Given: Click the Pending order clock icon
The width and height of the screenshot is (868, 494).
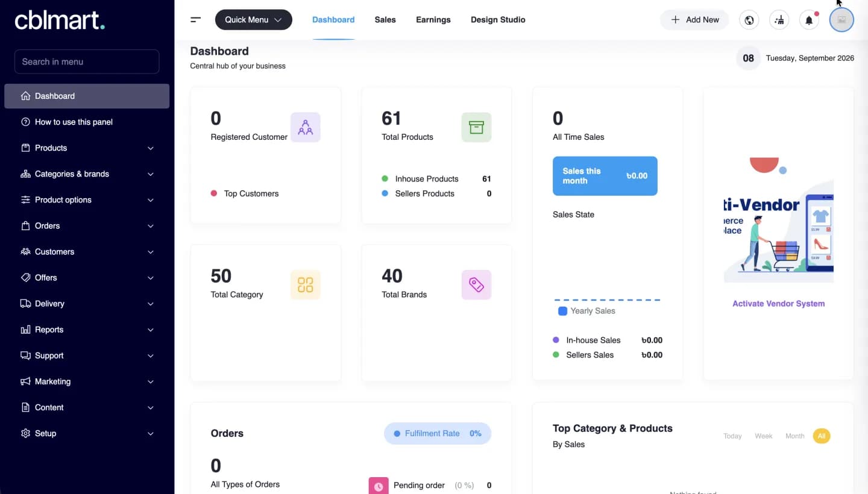Looking at the screenshot, I should (379, 486).
